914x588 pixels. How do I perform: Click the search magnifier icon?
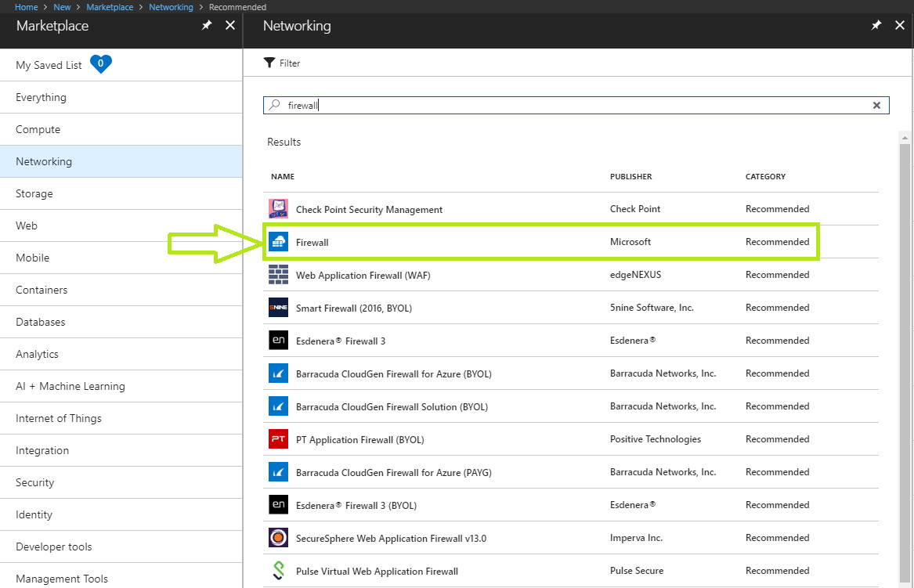coord(275,105)
